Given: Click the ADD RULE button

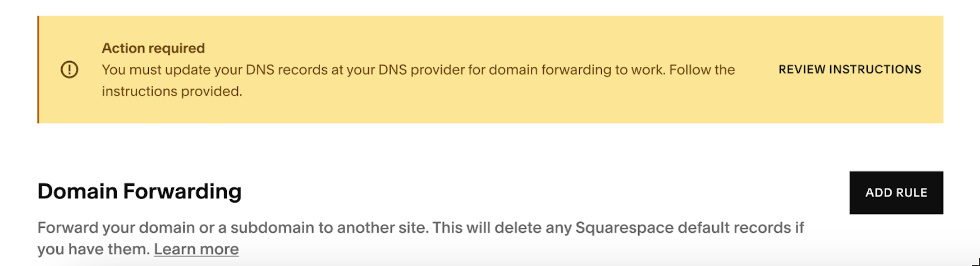Looking at the screenshot, I should click(896, 192).
